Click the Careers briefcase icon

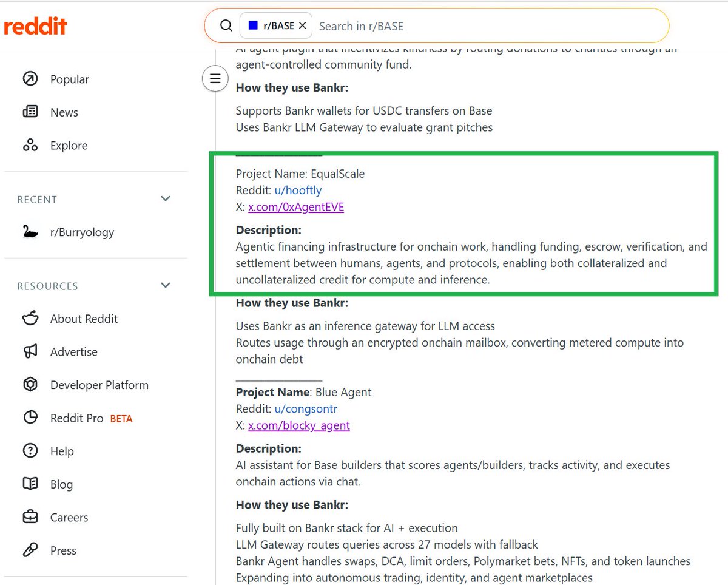tap(30, 517)
